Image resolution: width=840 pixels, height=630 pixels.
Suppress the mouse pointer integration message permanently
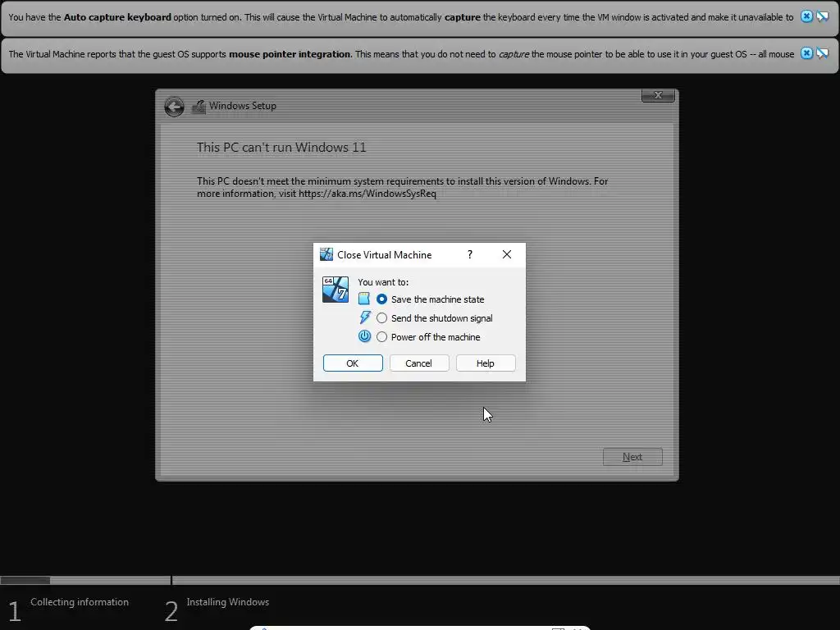pyautogui.click(x=822, y=53)
